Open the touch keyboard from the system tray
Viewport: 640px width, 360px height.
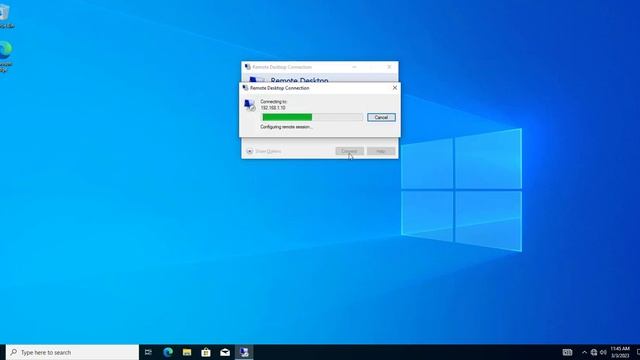click(x=567, y=352)
